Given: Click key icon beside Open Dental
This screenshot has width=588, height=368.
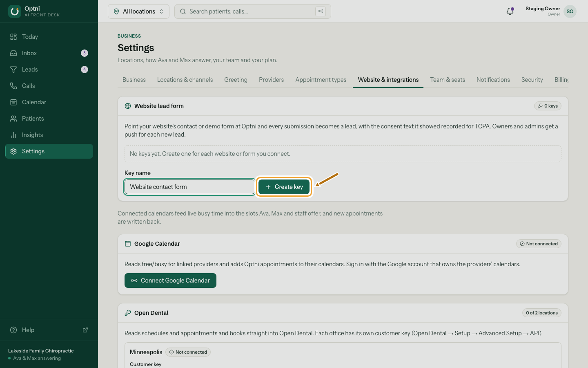Looking at the screenshot, I should 128,313.
